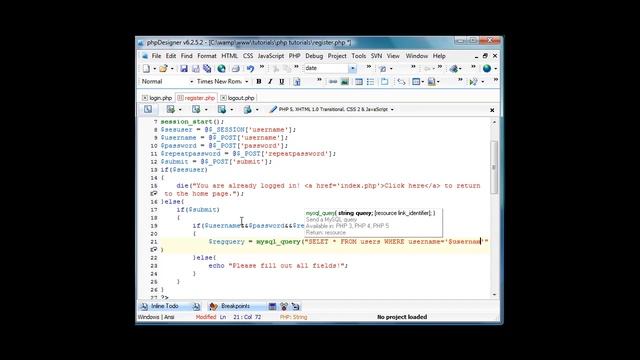Open the JavaScript menu
The height and width of the screenshot is (360, 640).
tap(271, 56)
